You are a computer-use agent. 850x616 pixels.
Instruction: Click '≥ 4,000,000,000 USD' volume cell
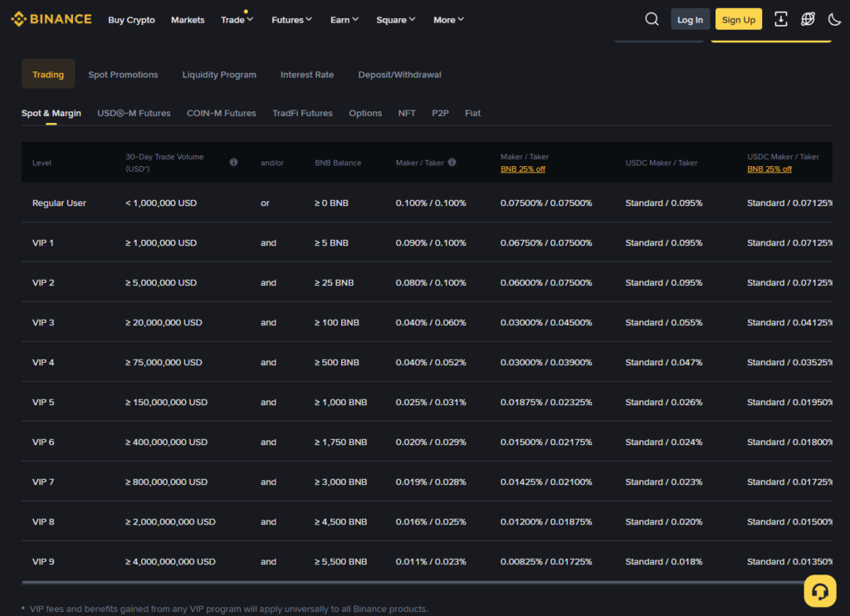tap(170, 561)
